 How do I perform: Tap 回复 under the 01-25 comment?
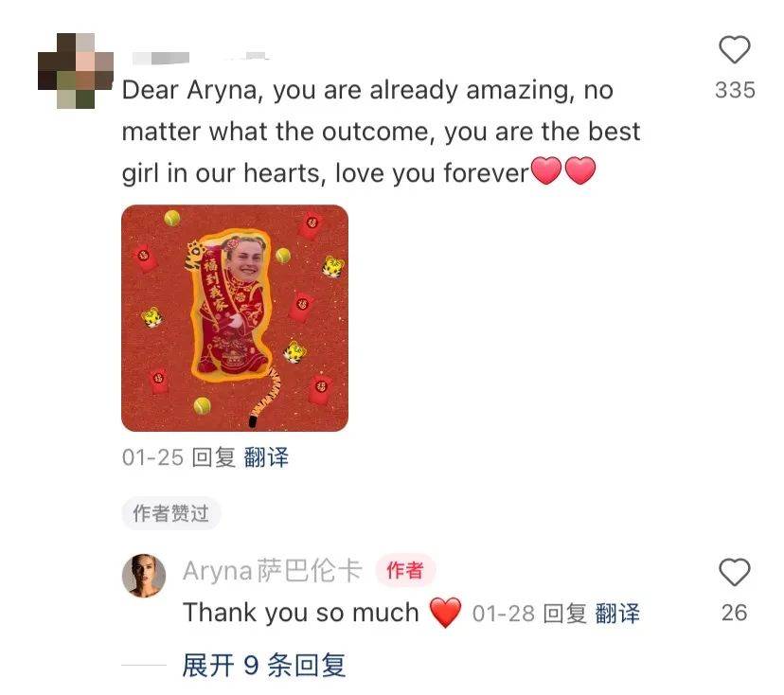tap(213, 457)
